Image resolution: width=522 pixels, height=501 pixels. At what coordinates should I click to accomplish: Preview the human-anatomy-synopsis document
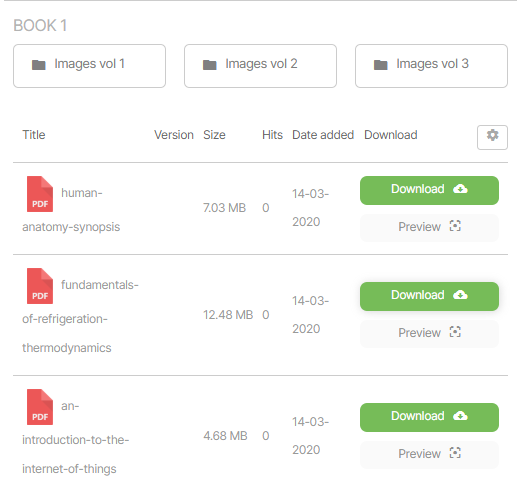429,227
